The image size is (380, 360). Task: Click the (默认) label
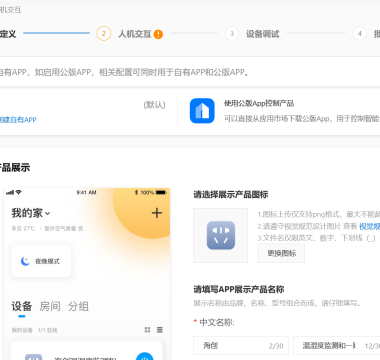pyautogui.click(x=154, y=105)
